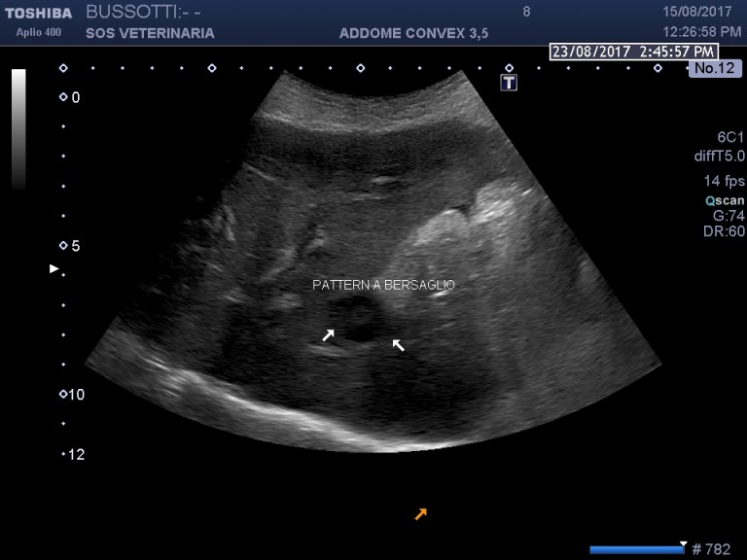Screen dimensions: 747x560
Task: Click the orange arrow pointer below the scan
Action: pos(420,513)
